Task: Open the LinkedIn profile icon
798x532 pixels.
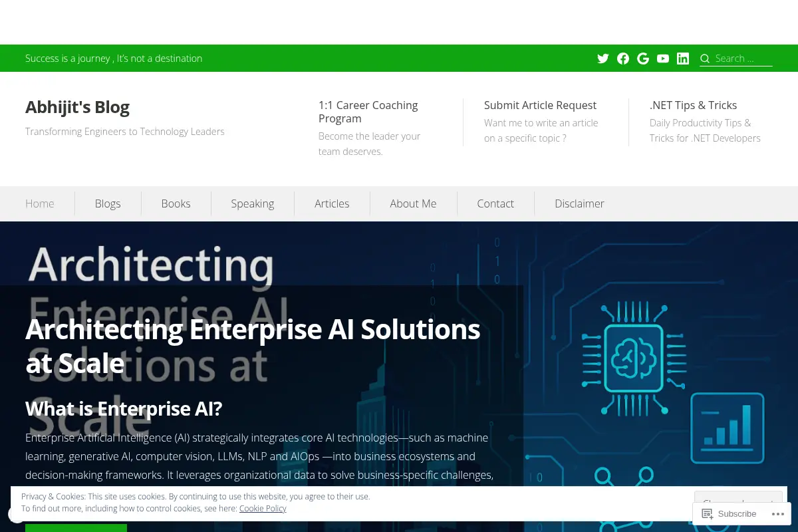Action: pyautogui.click(x=683, y=59)
